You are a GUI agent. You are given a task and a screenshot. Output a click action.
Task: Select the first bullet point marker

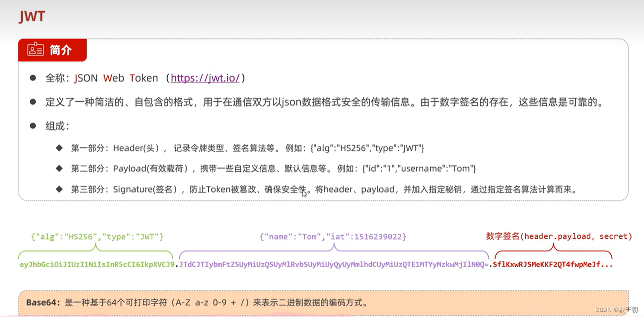click(x=33, y=77)
